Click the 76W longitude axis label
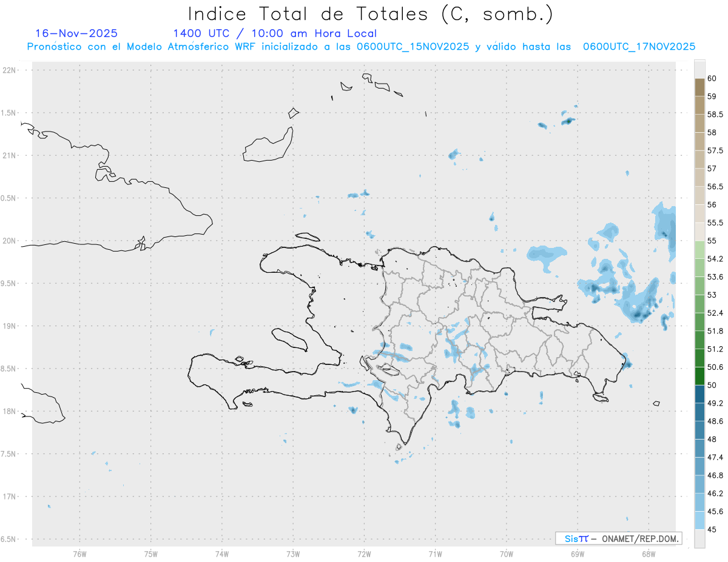 79,554
